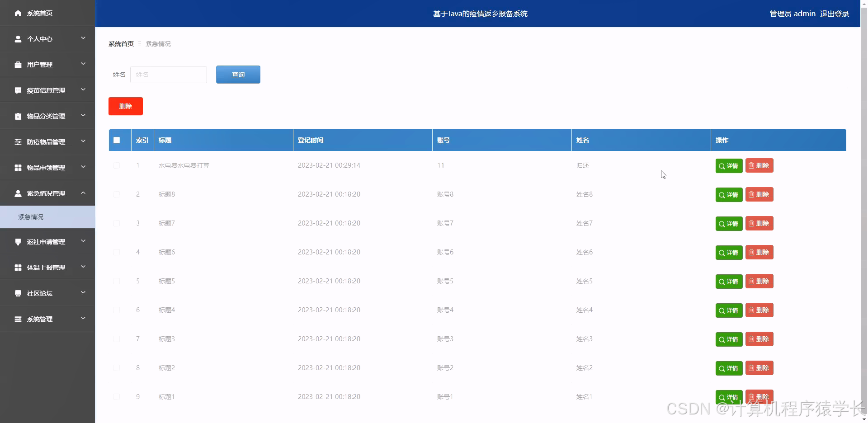Toggle the select-all checkbox in table header
The image size is (868, 423).
117,140
